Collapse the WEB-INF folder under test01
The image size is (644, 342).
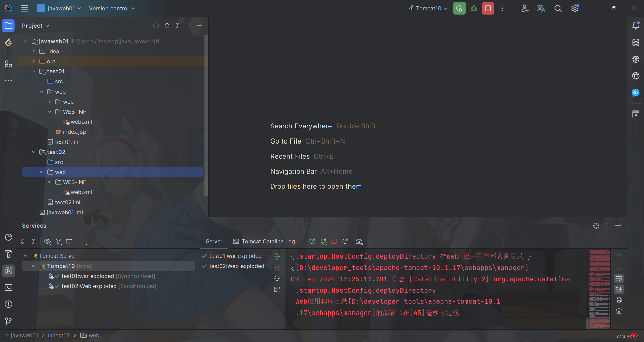pyautogui.click(x=50, y=112)
